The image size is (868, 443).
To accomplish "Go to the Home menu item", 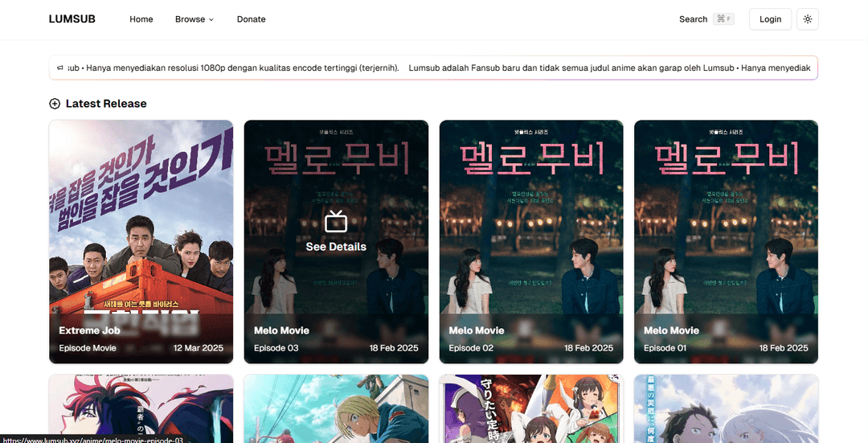I will (x=141, y=18).
